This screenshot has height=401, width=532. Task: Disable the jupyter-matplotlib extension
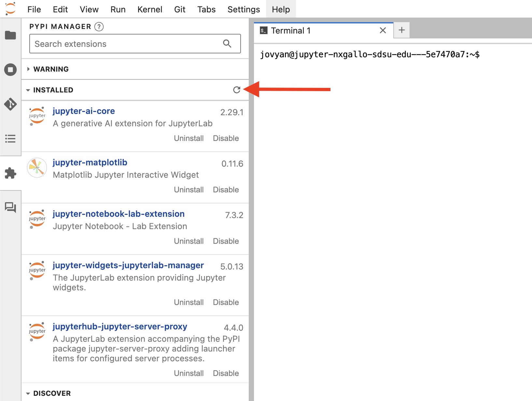pyautogui.click(x=226, y=189)
